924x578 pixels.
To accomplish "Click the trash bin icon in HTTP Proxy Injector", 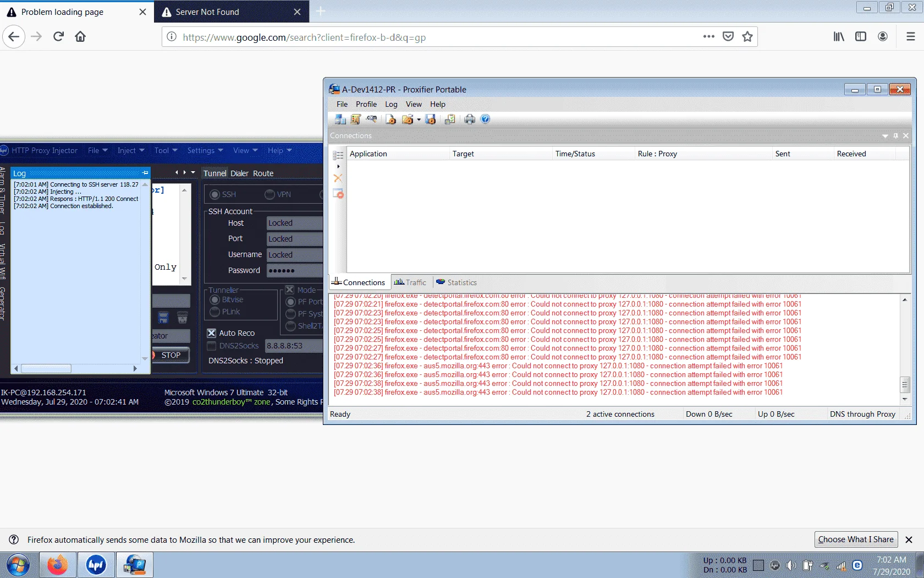I will [x=183, y=318].
